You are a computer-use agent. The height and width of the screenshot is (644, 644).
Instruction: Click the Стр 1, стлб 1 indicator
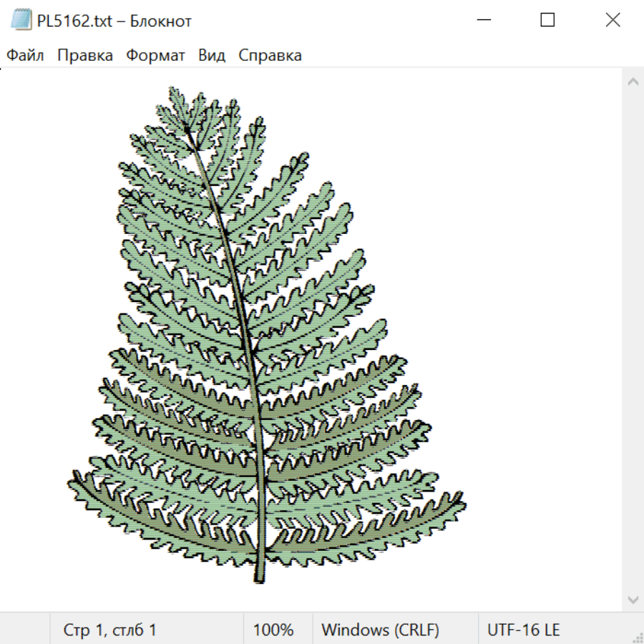coord(110,630)
